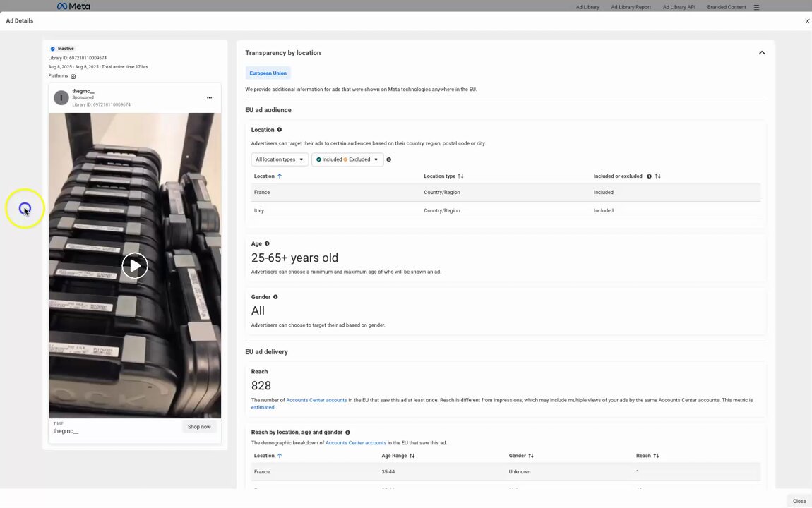Select the European Union tab
Screen dimensions: 812x508
[268, 73]
